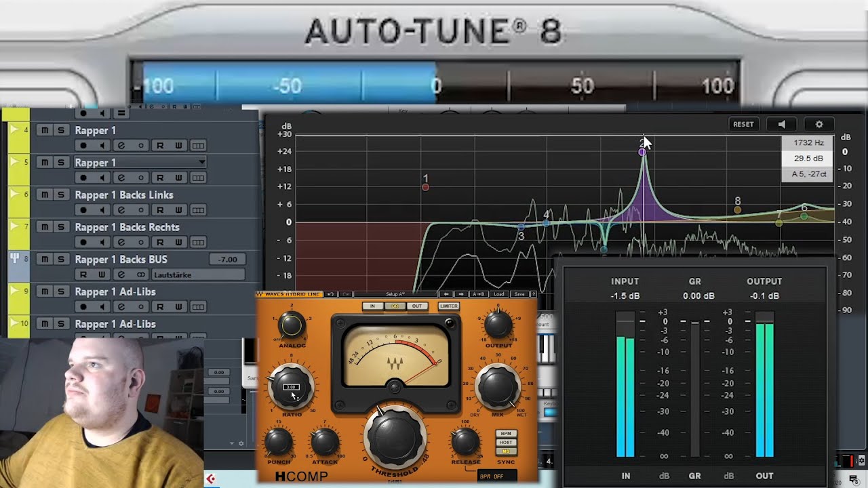Record-enable track 5 Rapper 1

[x=83, y=178]
